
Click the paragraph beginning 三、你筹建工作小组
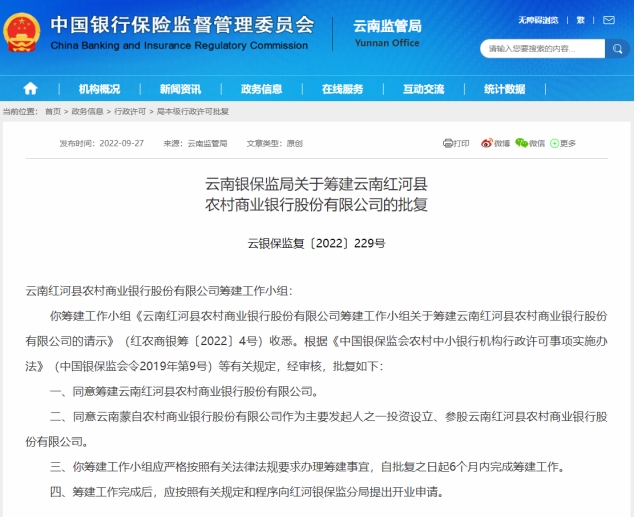click(307, 467)
